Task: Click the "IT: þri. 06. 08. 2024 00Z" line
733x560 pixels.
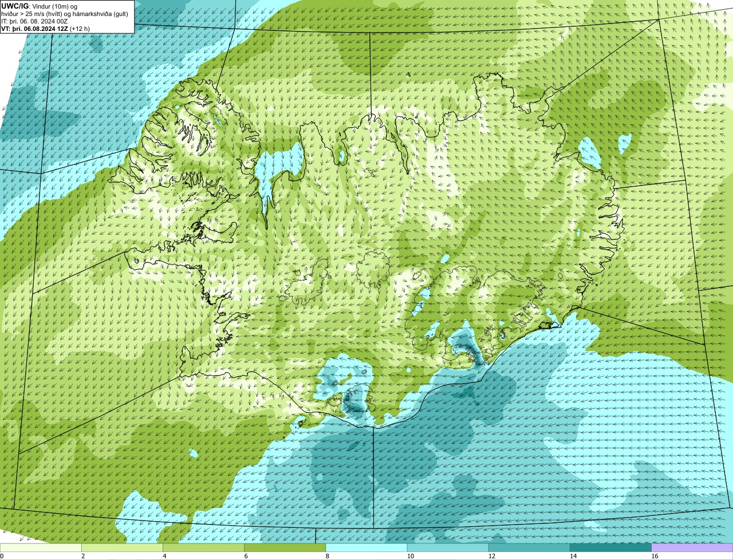Action: pos(34,21)
